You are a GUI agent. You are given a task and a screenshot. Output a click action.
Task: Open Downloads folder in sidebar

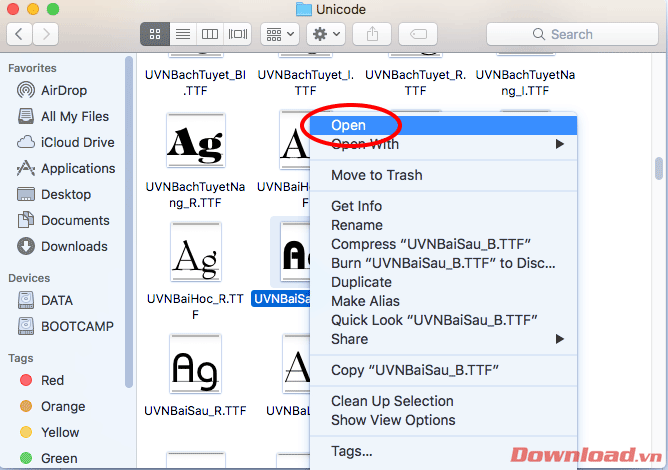pos(74,246)
